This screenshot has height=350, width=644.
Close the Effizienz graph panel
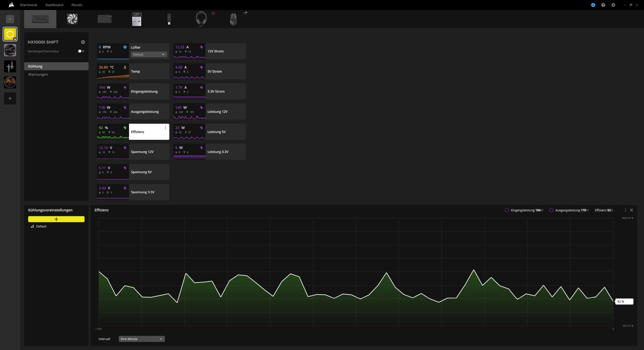click(x=631, y=210)
